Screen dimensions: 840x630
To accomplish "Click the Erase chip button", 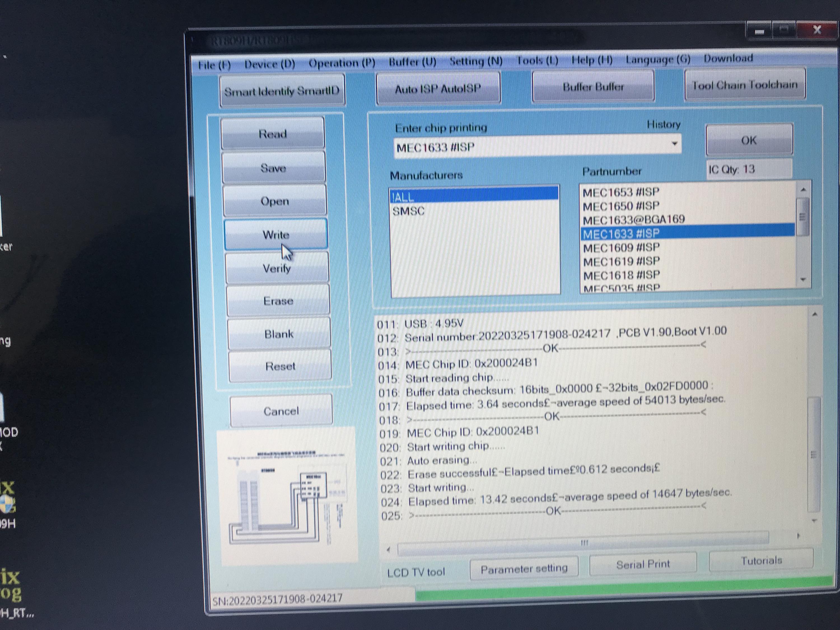I will (278, 301).
